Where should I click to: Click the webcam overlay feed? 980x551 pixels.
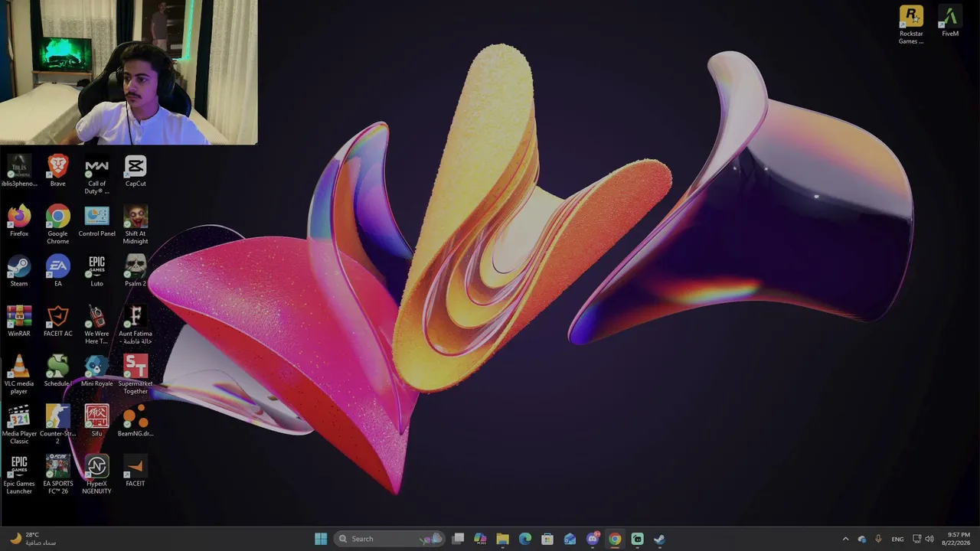(129, 72)
